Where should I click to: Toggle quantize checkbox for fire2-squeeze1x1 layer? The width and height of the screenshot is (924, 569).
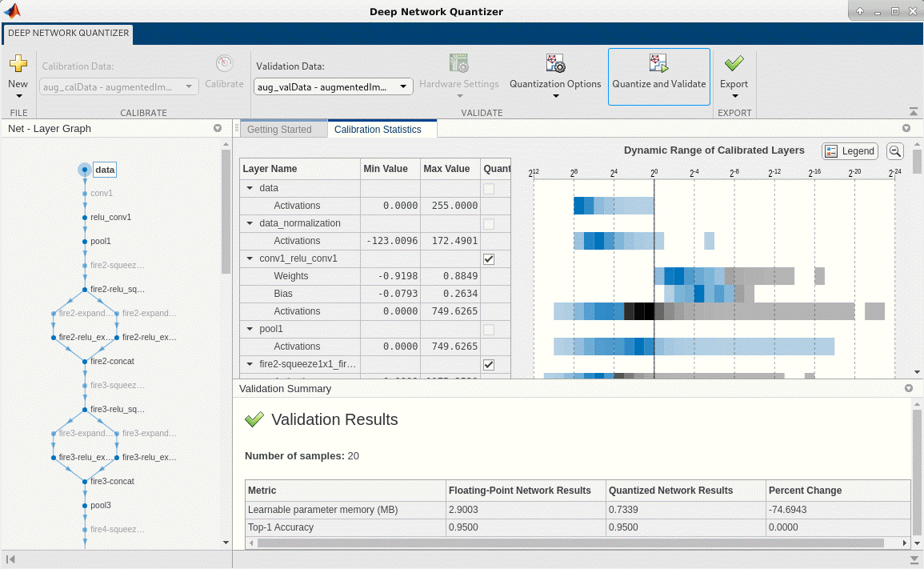(x=489, y=364)
